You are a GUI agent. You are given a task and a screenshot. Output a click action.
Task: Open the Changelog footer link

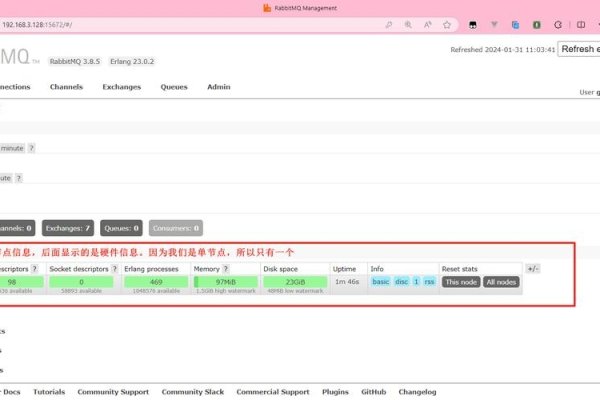click(417, 392)
